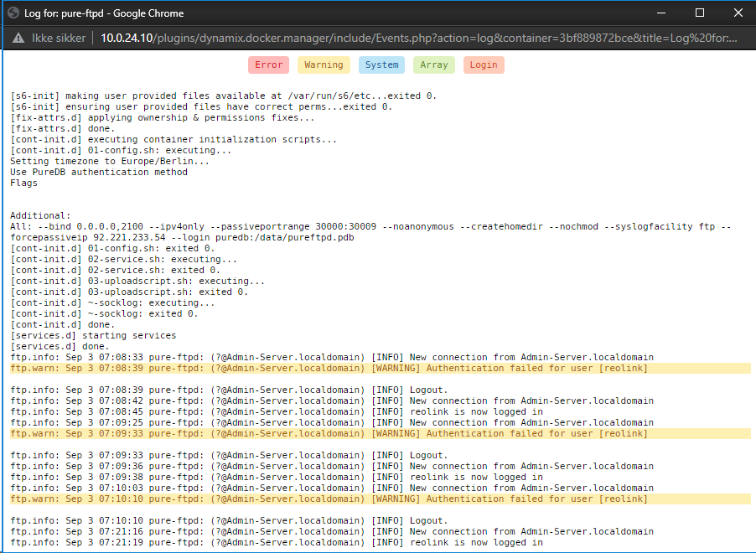Viewport: 756px width, 553px height.
Task: Click 'Use PureDB authentication method' line
Action: pyautogui.click(x=99, y=172)
